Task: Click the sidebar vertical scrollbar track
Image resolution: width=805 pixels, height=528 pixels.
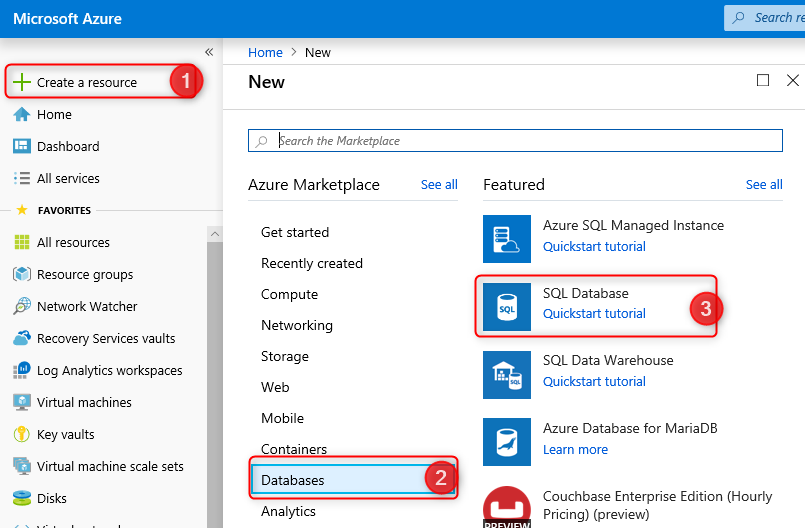Action: pyautogui.click(x=215, y=385)
